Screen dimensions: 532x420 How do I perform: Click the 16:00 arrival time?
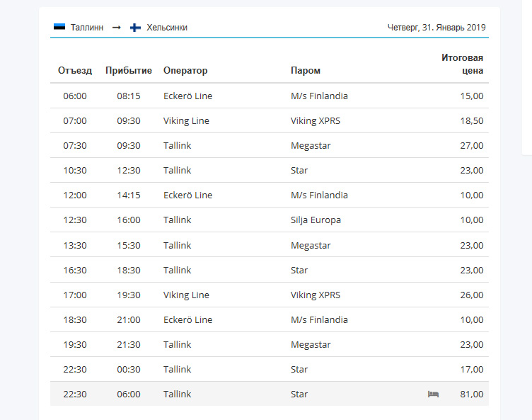click(x=129, y=220)
